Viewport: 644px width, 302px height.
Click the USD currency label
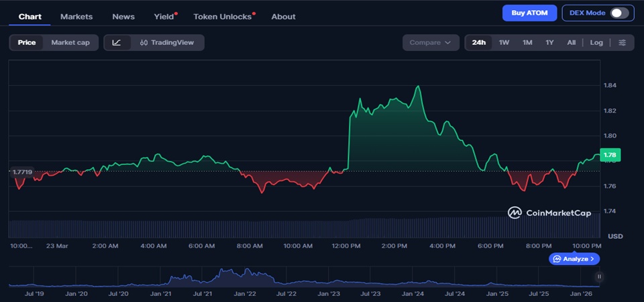[615, 236]
